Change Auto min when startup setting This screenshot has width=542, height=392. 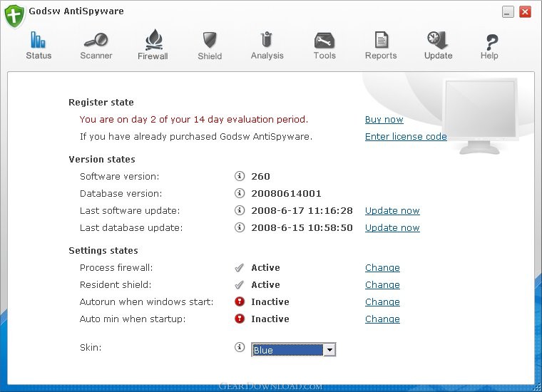tap(382, 319)
